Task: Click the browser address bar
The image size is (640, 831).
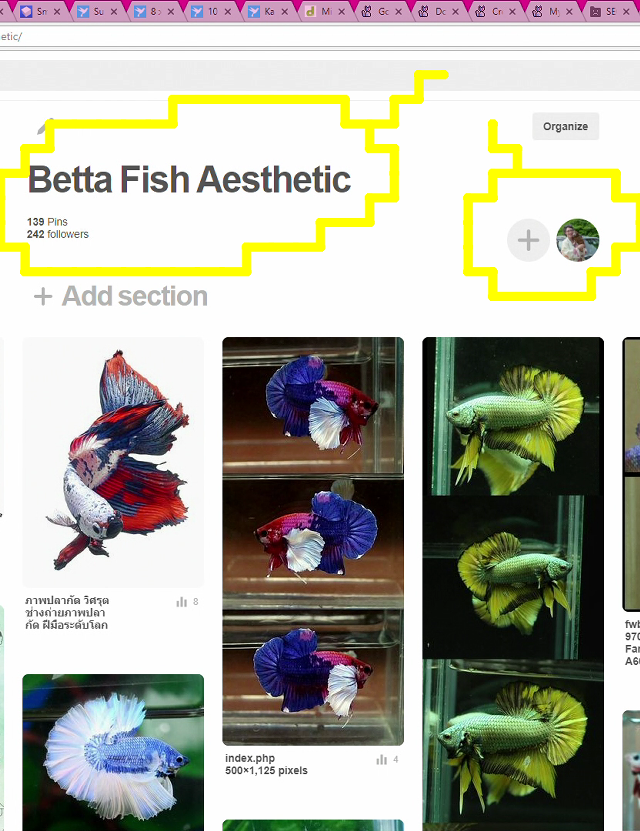Action: coord(320,37)
